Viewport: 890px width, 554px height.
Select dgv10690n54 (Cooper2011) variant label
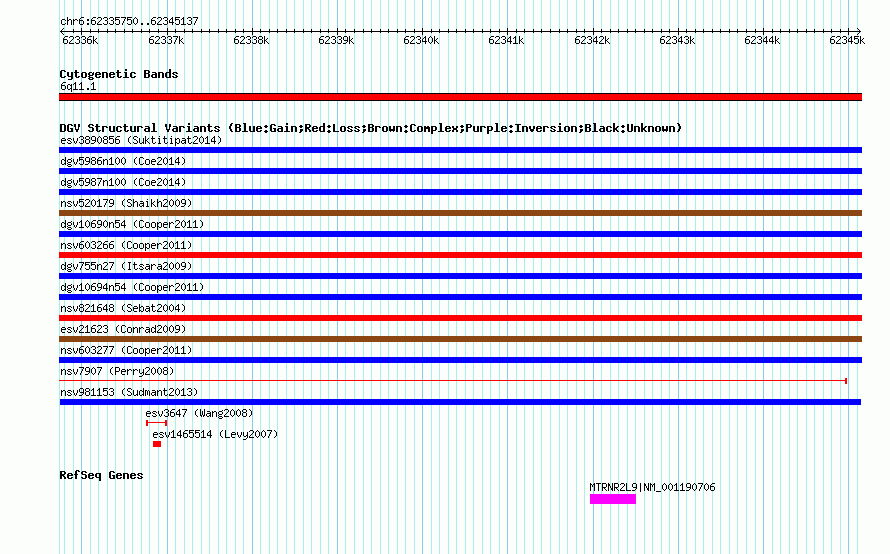(132, 224)
